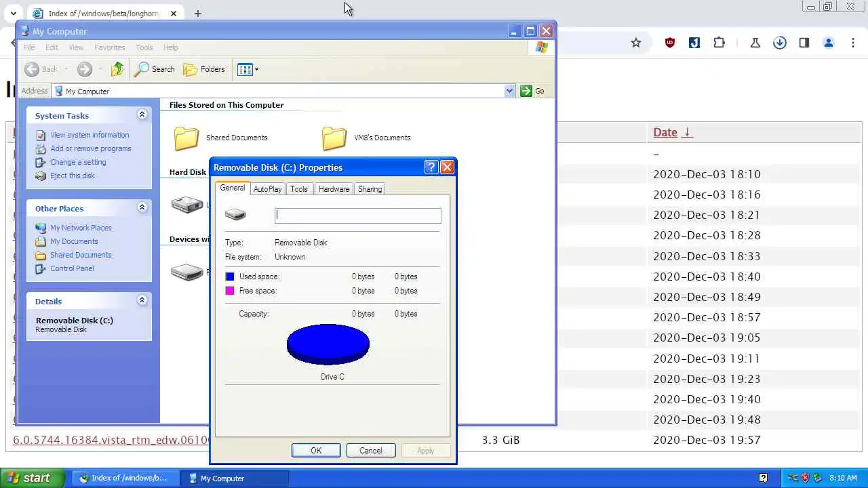Click Add or remove programs link
Viewport: 868px width, 488px height.
pos(91,148)
